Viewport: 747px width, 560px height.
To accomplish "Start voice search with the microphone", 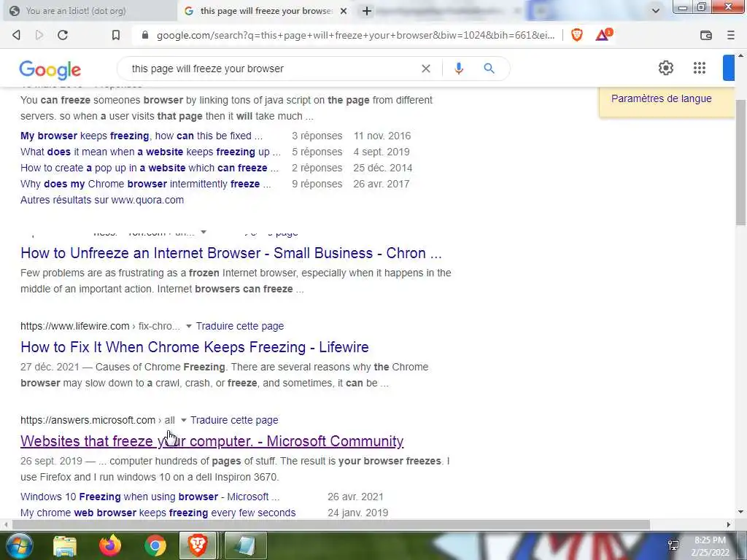I will [459, 69].
